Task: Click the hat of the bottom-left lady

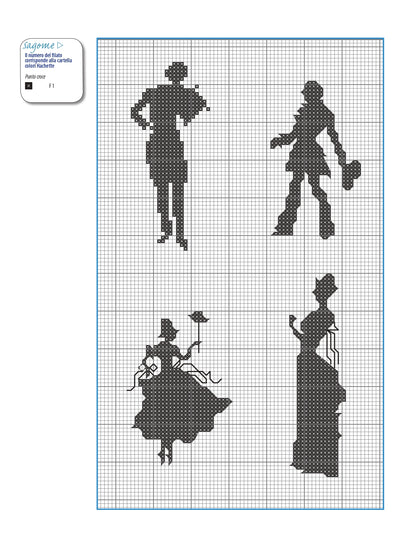Action: 168,328
